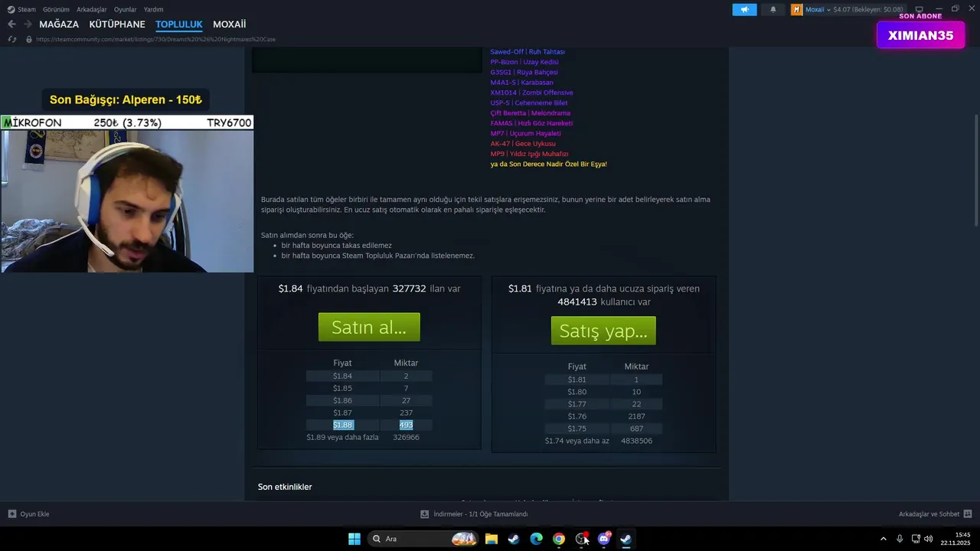Click the green Satın al... button

click(369, 328)
